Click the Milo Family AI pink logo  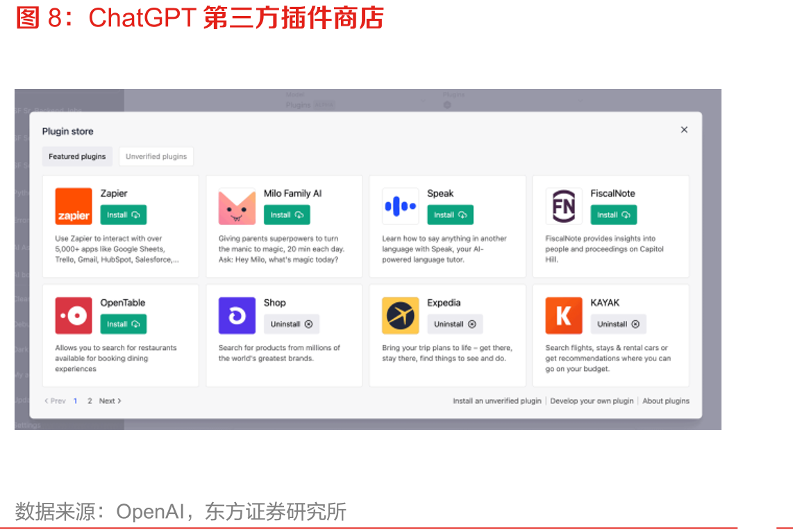tap(237, 206)
